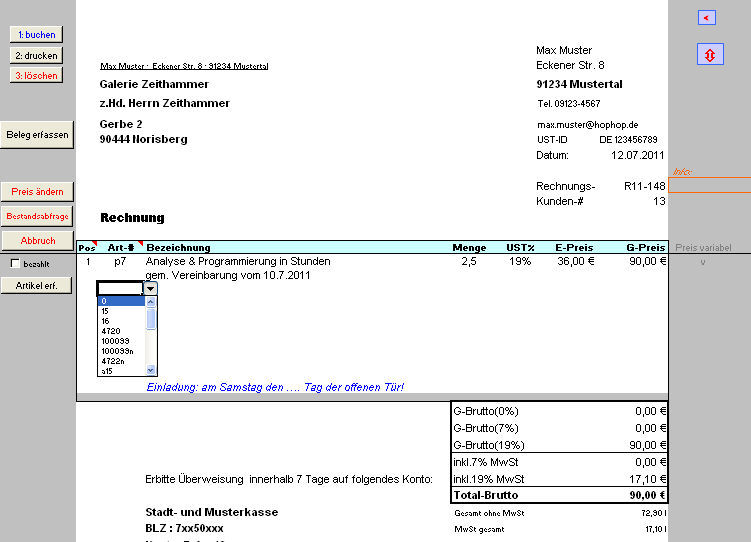Open 'Preis ändern' to change price

[x=37, y=191]
